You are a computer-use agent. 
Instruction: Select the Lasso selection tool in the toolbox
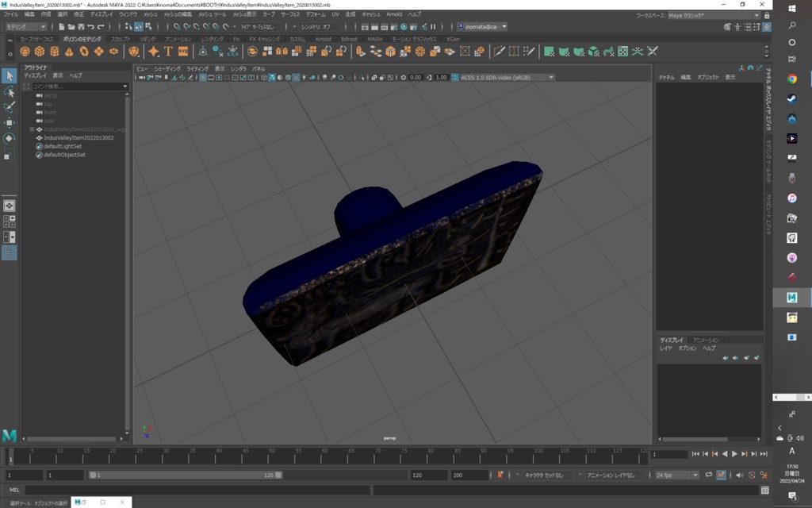(9, 91)
